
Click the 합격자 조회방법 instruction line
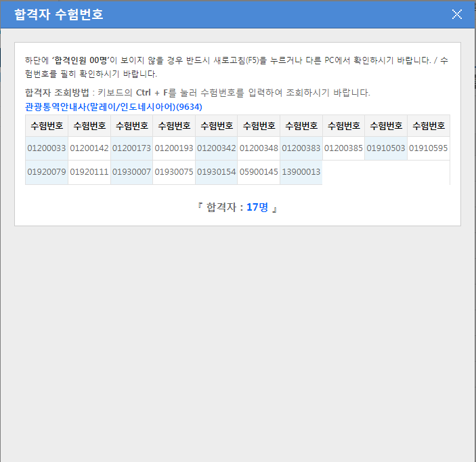coord(197,93)
